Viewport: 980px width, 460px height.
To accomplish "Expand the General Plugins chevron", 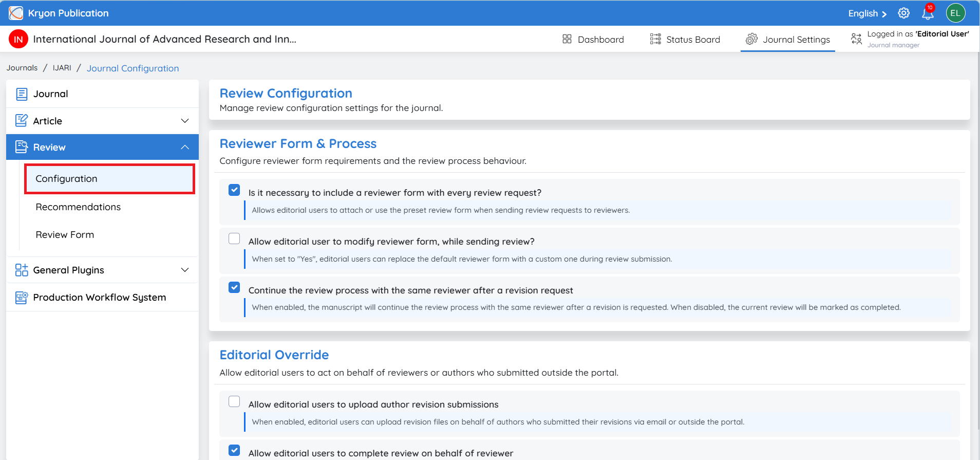I will pyautogui.click(x=185, y=270).
